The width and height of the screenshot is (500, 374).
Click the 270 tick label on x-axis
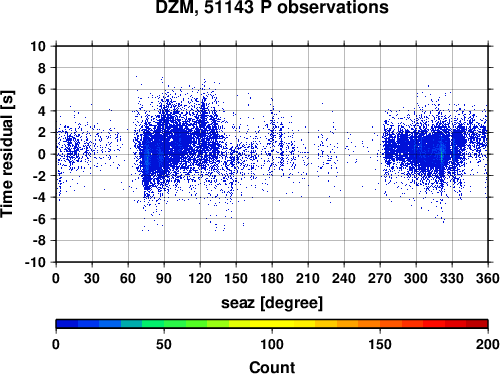tap(380, 278)
